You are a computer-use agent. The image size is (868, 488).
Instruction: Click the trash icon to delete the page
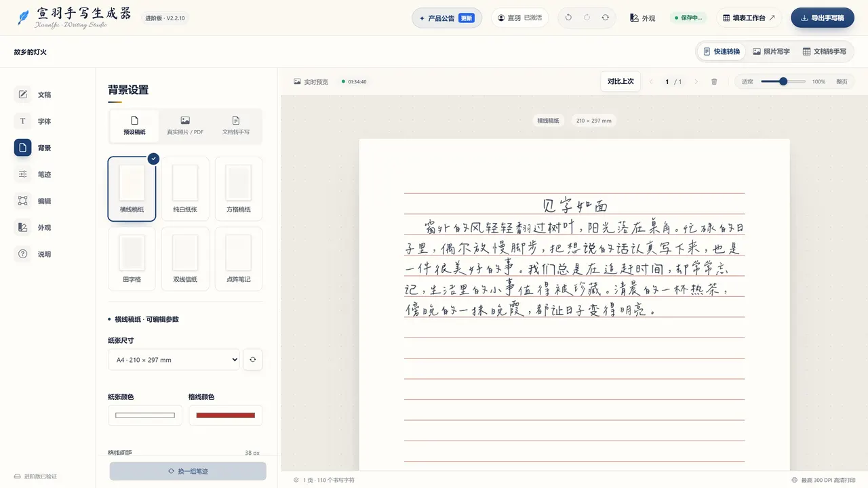click(x=714, y=81)
